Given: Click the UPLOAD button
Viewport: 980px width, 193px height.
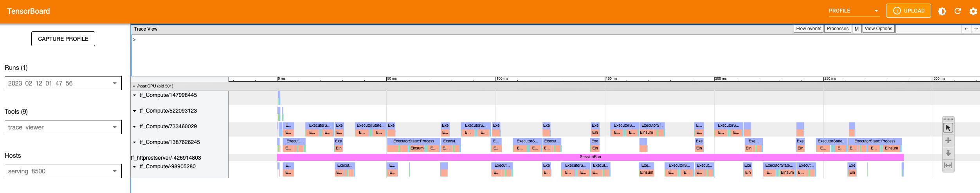Looking at the screenshot, I should click(908, 11).
